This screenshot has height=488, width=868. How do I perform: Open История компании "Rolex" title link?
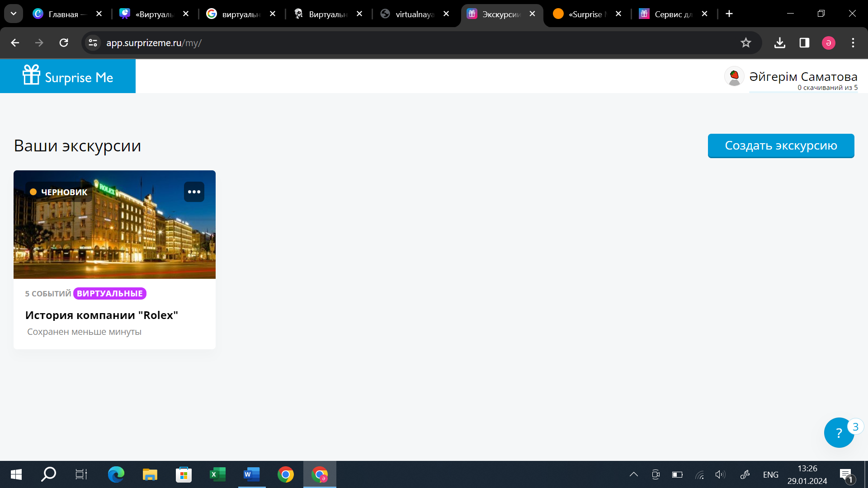[102, 315]
